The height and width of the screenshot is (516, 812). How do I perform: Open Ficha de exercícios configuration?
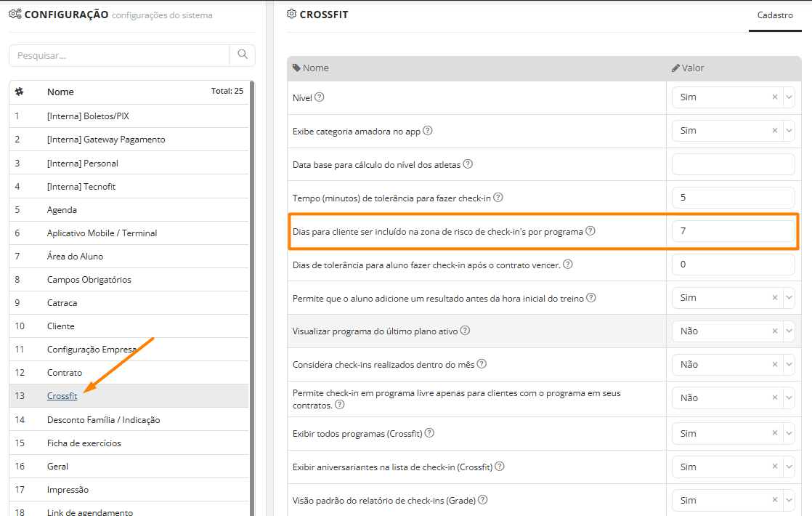(129, 443)
